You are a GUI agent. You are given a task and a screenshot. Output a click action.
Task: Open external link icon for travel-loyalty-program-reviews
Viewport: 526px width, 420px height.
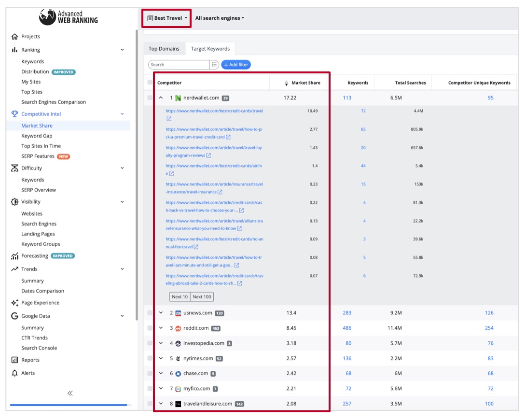tap(208, 155)
